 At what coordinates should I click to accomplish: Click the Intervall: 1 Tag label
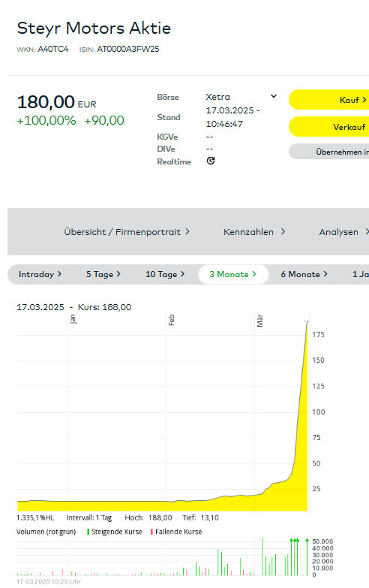click(89, 517)
